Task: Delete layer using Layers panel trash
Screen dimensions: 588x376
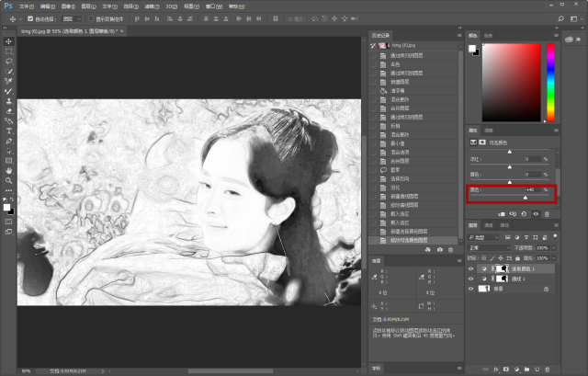Action: [x=548, y=370]
